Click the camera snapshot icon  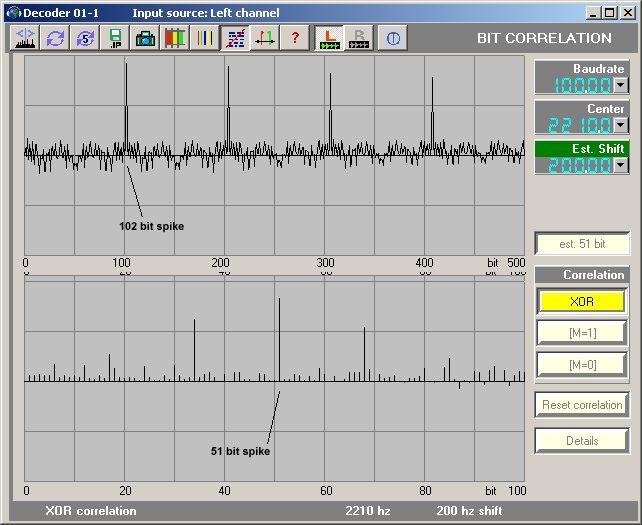coord(145,39)
